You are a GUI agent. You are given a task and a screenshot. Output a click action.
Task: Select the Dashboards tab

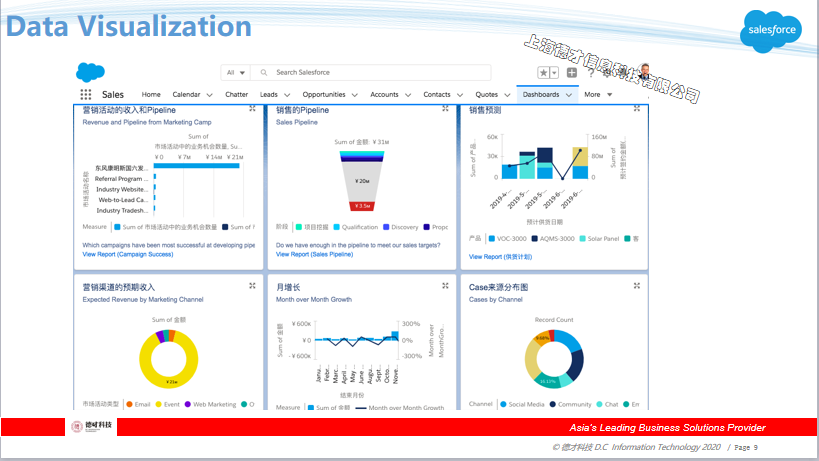click(x=541, y=94)
